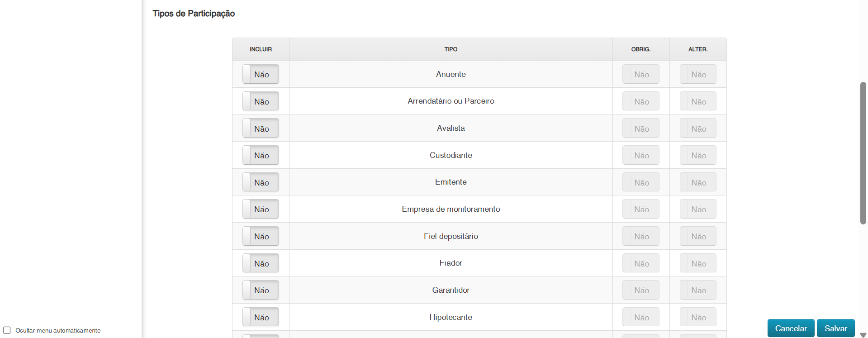Switch the Fiador INCLUIR toggle
The height and width of the screenshot is (338, 868).
[x=261, y=263]
